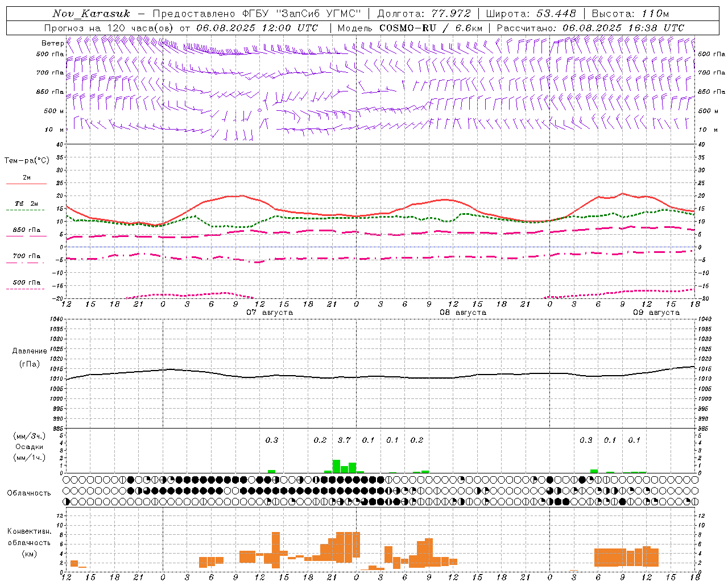Select the forecast start time 06.08.2025 12:00 UTC

point(257,28)
